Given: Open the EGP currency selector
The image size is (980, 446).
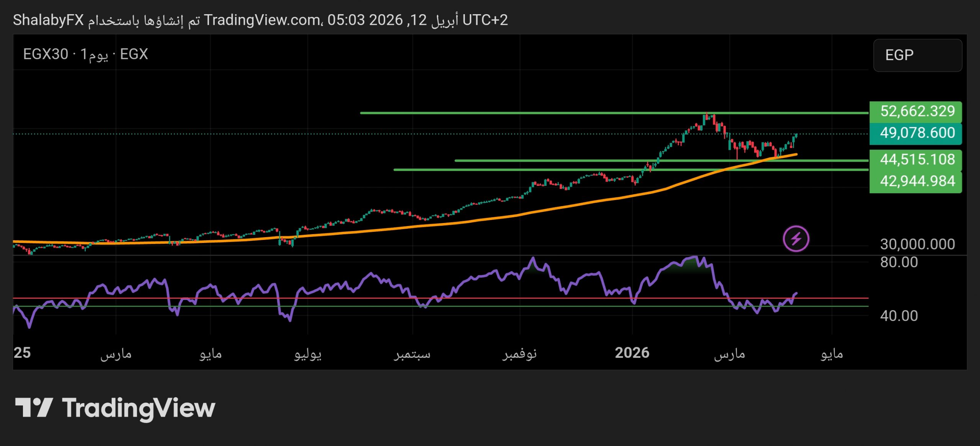Looking at the screenshot, I should tap(917, 55).
